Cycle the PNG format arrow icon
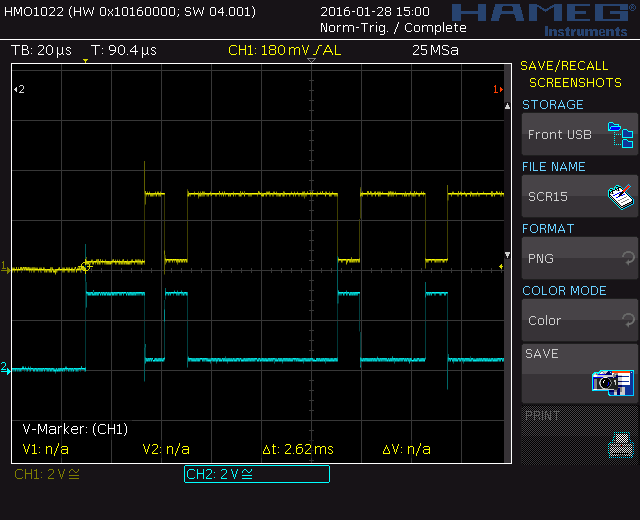 click(x=628, y=258)
